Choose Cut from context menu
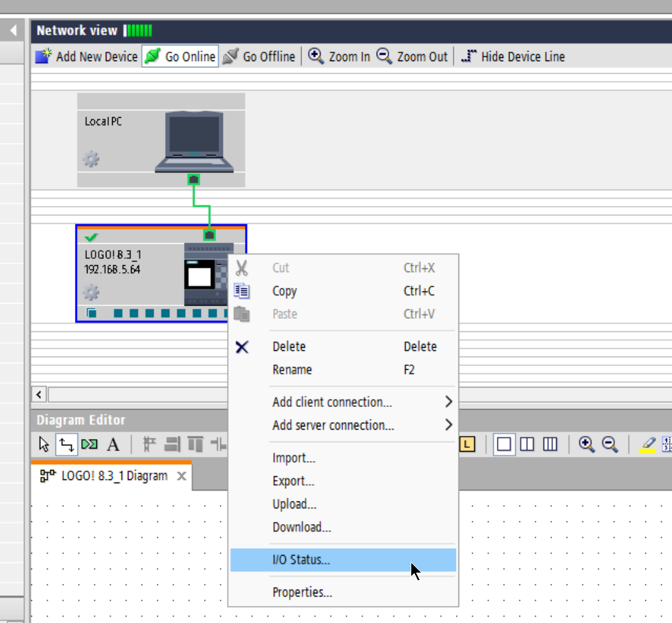The width and height of the screenshot is (672, 623). click(343, 268)
